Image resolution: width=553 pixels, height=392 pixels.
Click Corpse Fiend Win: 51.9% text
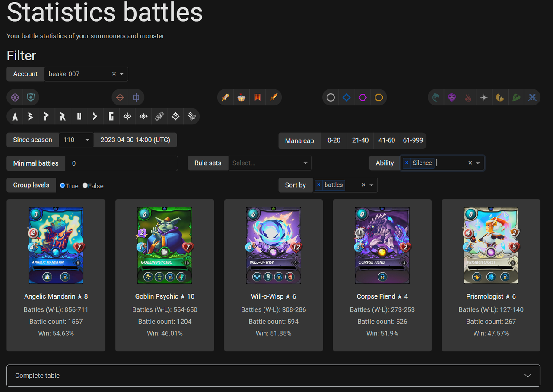click(382, 334)
